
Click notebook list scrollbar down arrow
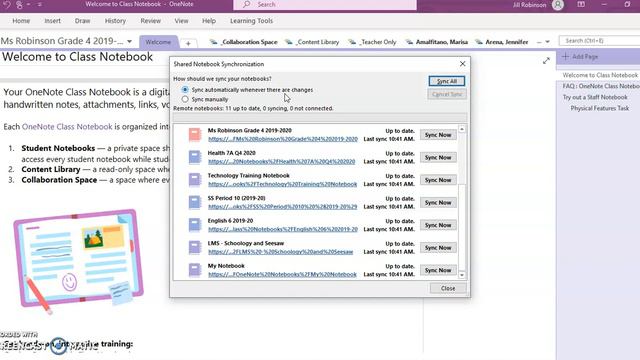pos(462,275)
